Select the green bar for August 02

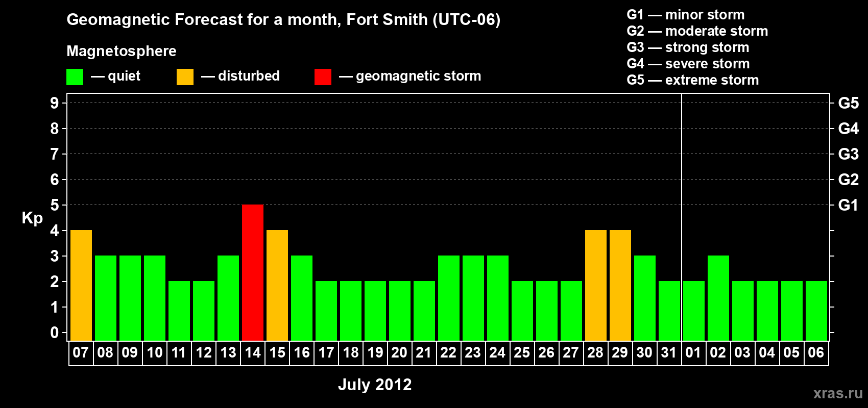[x=718, y=298]
